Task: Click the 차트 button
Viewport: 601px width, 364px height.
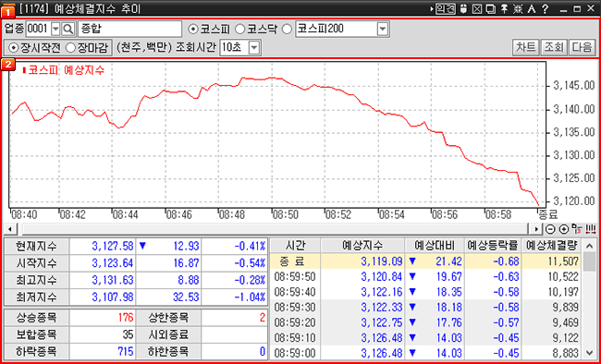Action: pyautogui.click(x=526, y=47)
